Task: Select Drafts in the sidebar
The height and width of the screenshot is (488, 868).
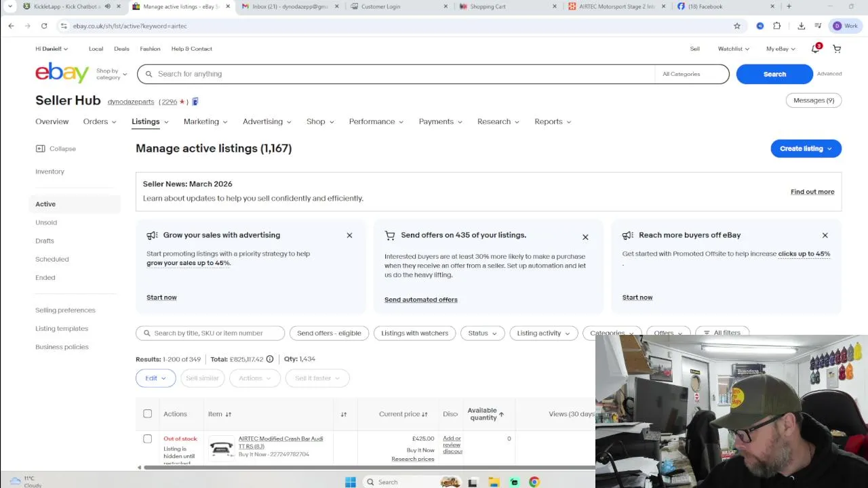Action: pyautogui.click(x=45, y=241)
